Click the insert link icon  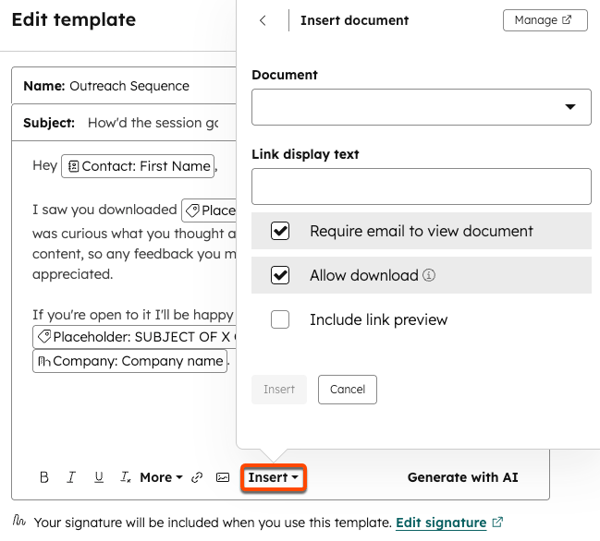click(197, 478)
